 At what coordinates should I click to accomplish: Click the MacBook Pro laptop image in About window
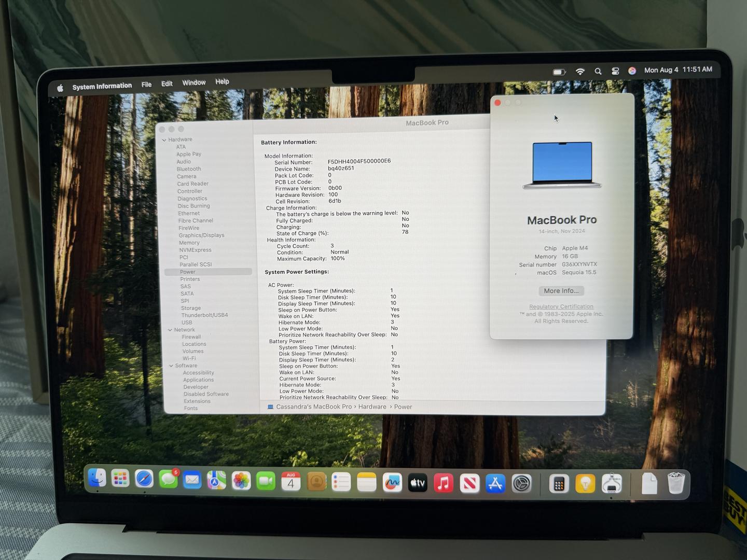pyautogui.click(x=562, y=165)
